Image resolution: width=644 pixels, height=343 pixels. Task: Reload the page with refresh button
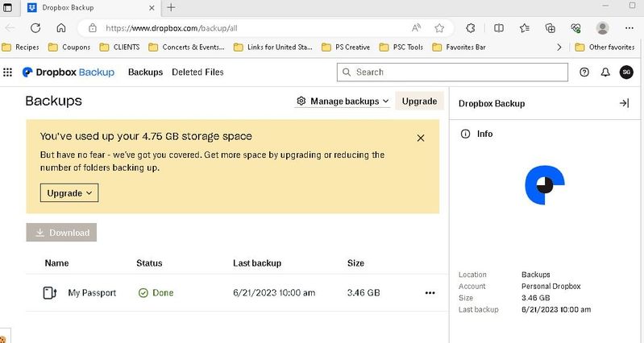(x=35, y=28)
